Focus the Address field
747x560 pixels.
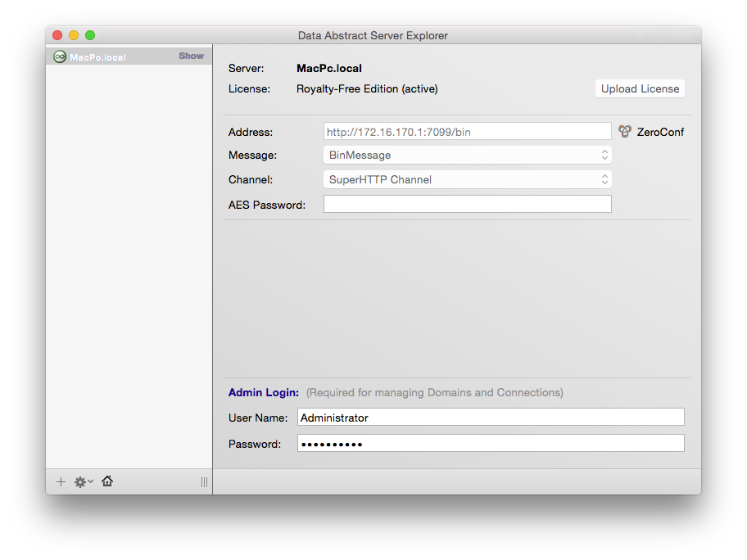(x=468, y=132)
